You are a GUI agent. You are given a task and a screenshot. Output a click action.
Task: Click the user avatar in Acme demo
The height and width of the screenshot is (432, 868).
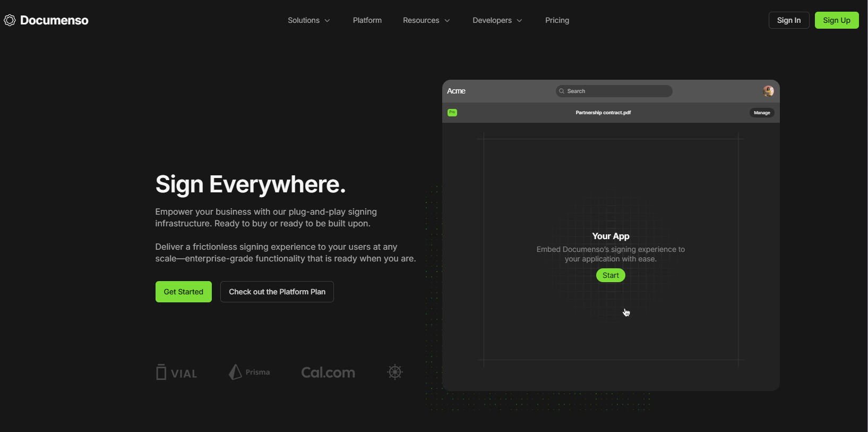768,91
